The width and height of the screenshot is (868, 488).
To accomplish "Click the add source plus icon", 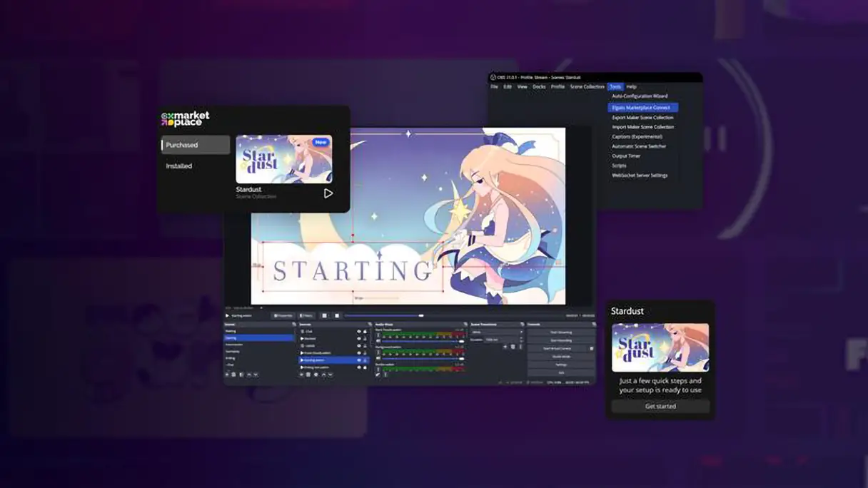I will click(x=302, y=375).
